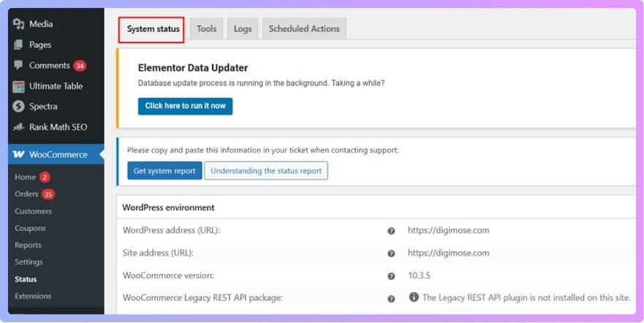
Task: Open the Coupons submenu link
Action: 30,228
